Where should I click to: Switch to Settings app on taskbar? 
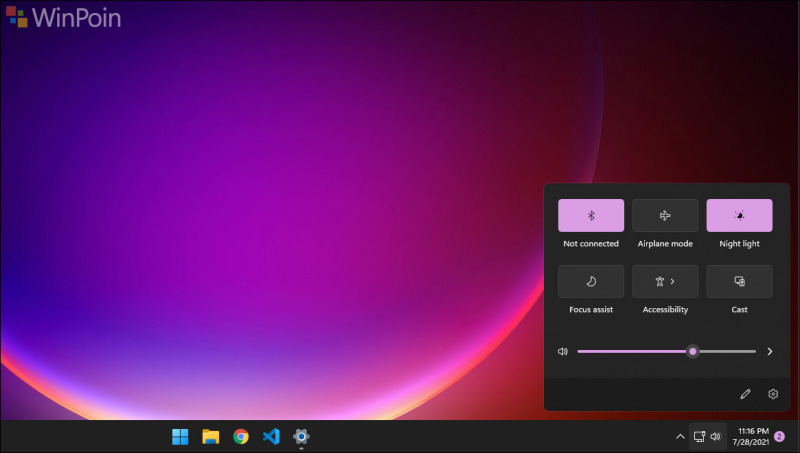click(302, 437)
